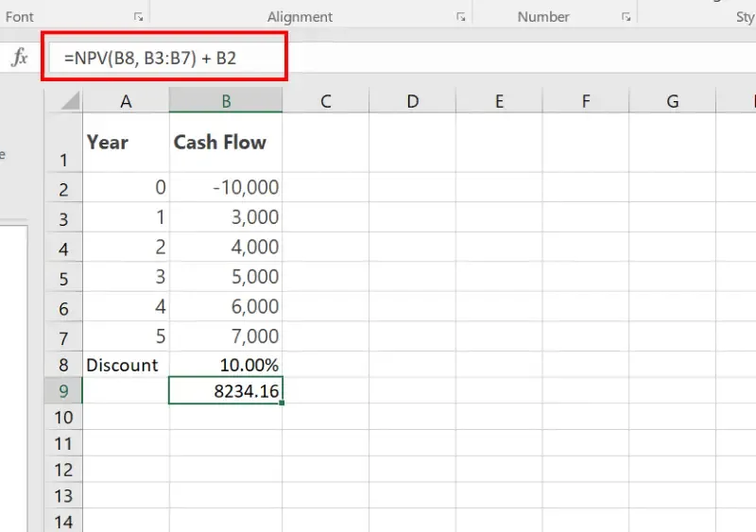Select row 7 header

[63, 336]
